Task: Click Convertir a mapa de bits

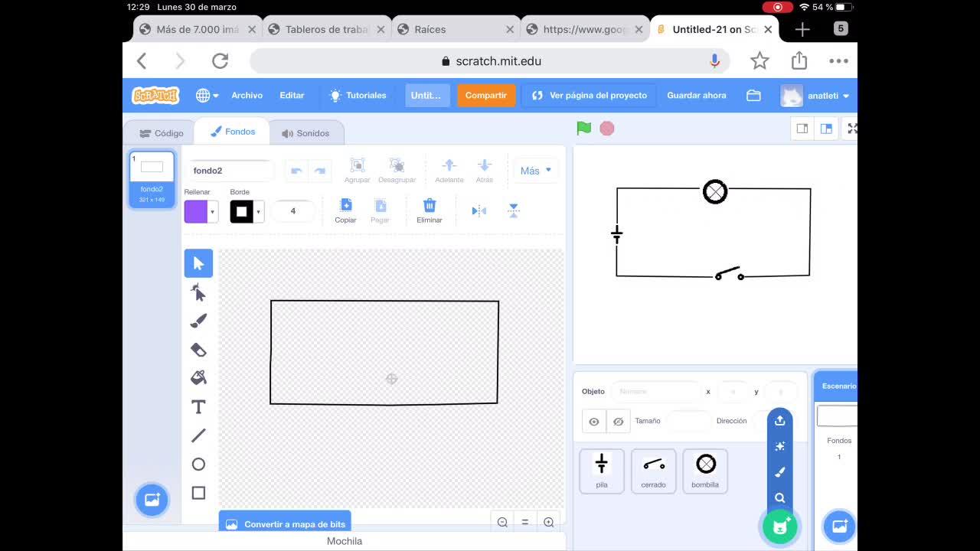Action: (x=285, y=524)
